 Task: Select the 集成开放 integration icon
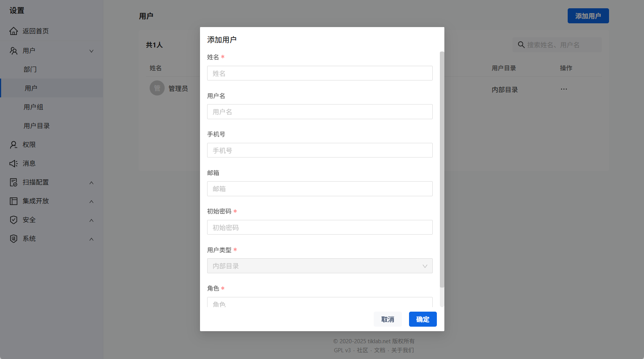(14, 201)
